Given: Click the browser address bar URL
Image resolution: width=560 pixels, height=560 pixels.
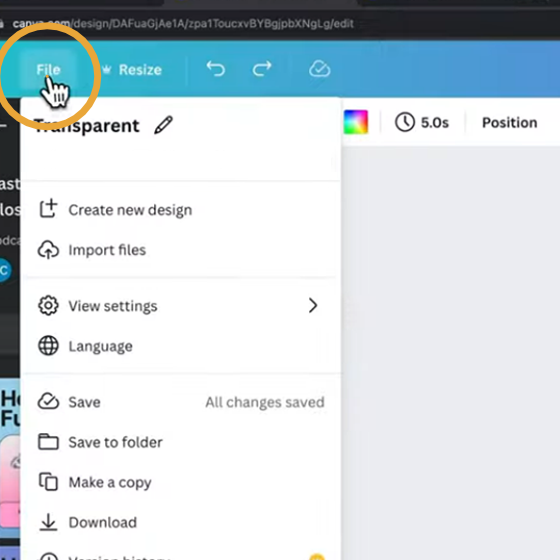Looking at the screenshot, I should coord(183,24).
